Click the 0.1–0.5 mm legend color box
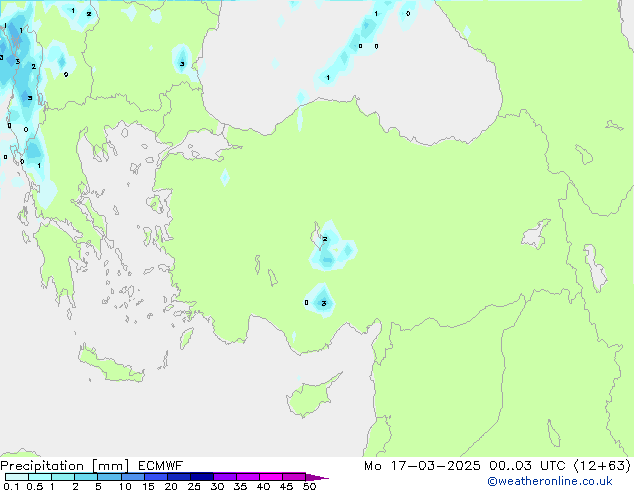The width and height of the screenshot is (634, 490). click(17, 477)
